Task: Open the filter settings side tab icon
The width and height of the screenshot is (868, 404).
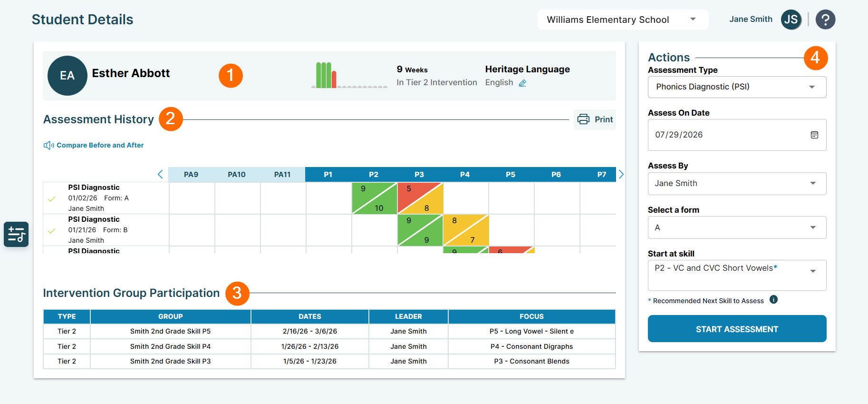Action: [16, 234]
